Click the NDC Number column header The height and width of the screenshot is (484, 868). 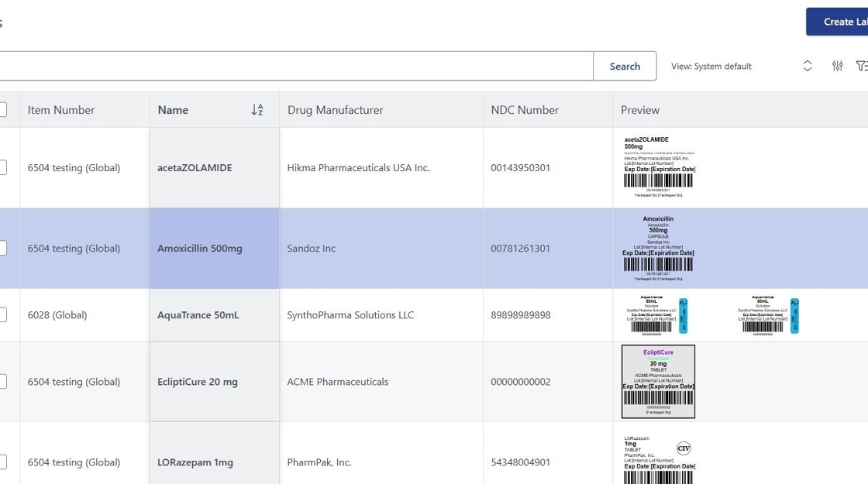click(525, 110)
